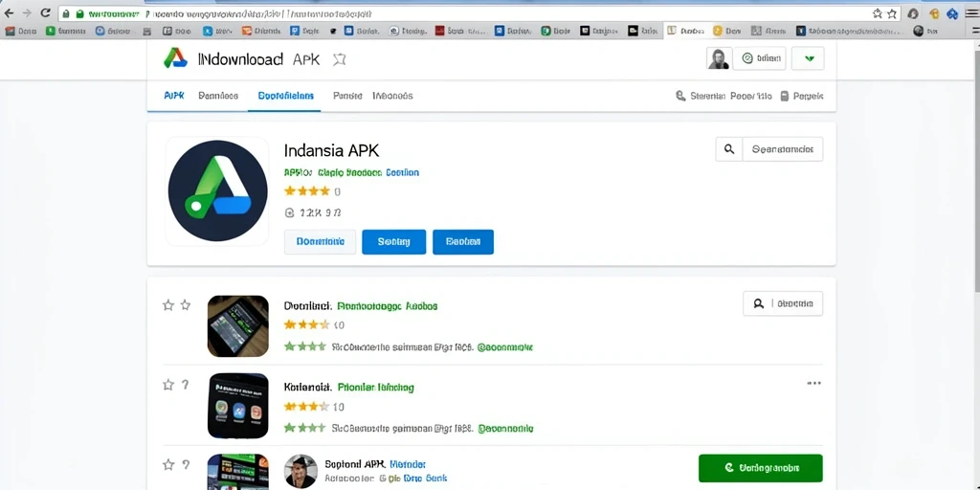980x490 pixels.
Task: Open the red-icon bookmark in bookmarks bar
Action: point(439,31)
